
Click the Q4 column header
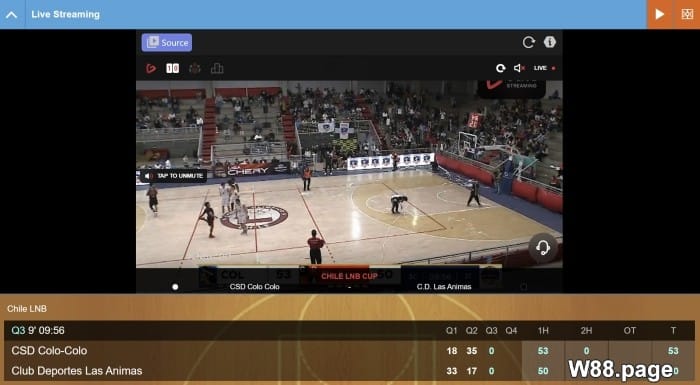pyautogui.click(x=511, y=331)
